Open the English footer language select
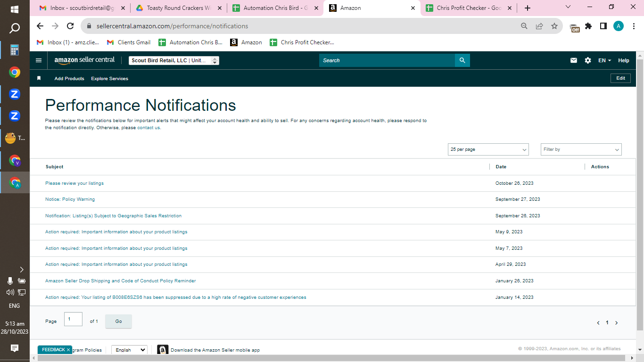Screen dimensions: 644x362 (x=129, y=350)
